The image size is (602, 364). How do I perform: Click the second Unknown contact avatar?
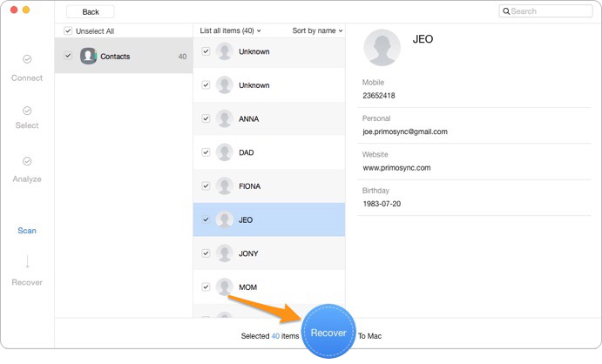click(224, 85)
